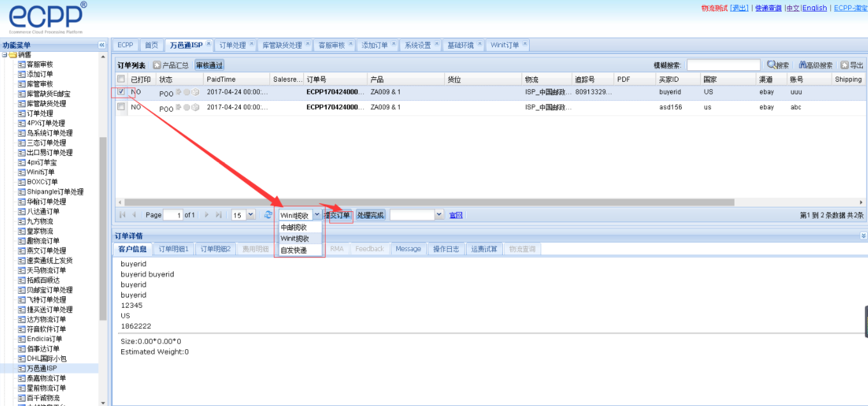Open 高级搜索 binoculars advanced search

[x=803, y=65]
